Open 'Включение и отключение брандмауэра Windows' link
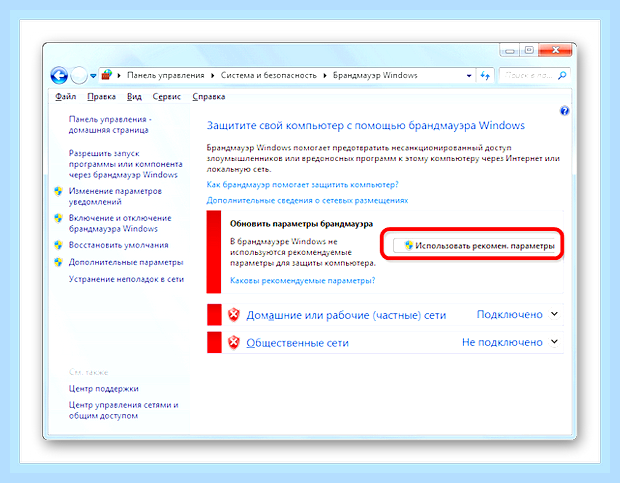Image resolution: width=620 pixels, height=483 pixels. (x=120, y=223)
